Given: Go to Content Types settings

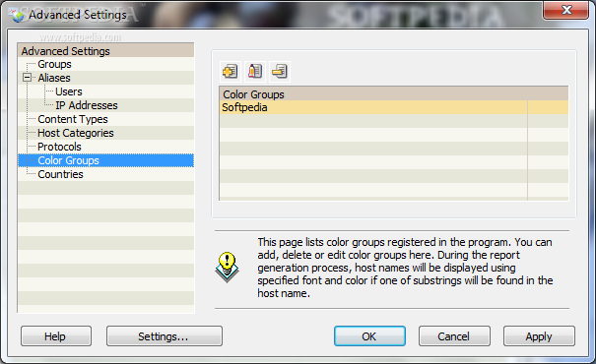Looking at the screenshot, I should tap(73, 119).
